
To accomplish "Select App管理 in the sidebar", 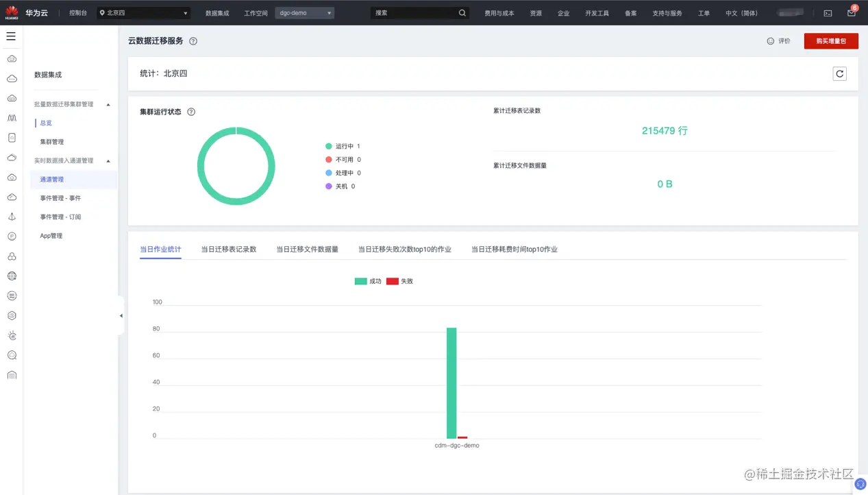I will [51, 236].
